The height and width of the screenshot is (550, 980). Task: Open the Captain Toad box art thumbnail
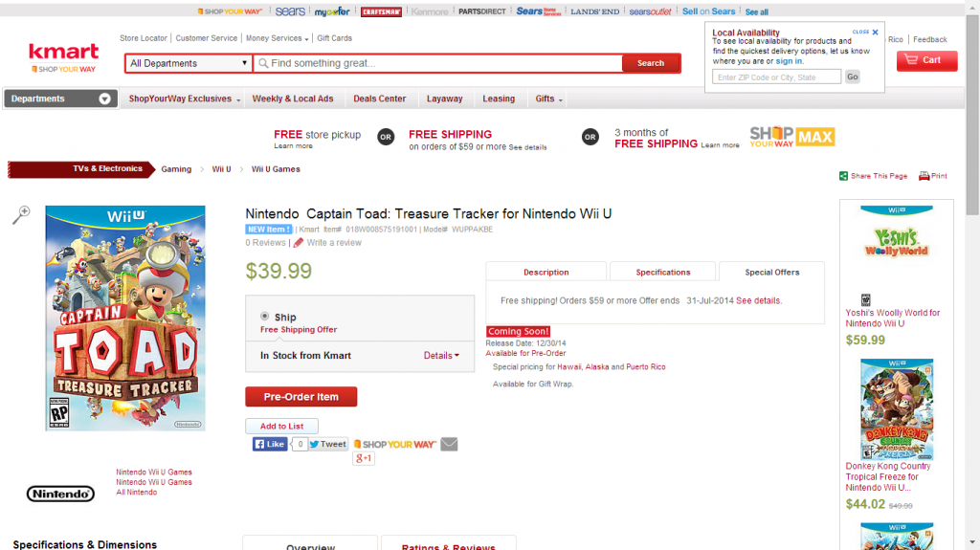coord(125,318)
